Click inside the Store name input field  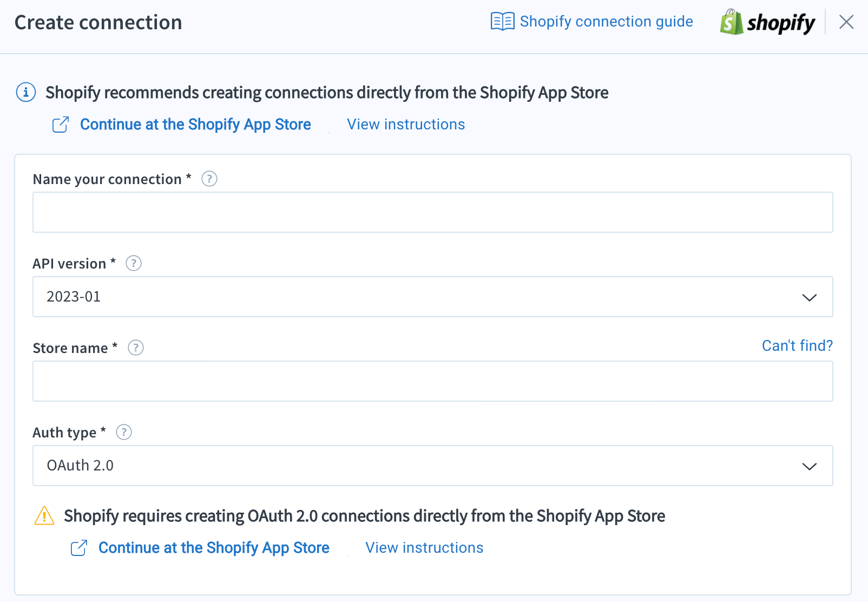click(433, 381)
